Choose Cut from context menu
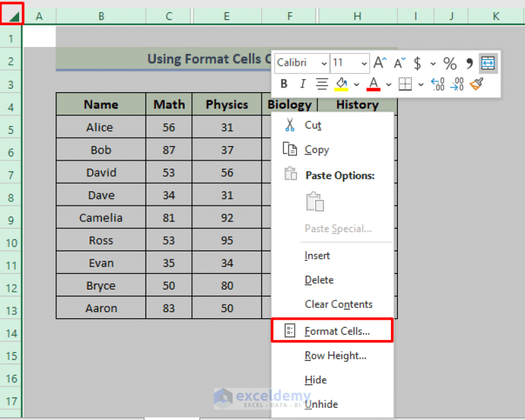525x420 pixels. (x=332, y=125)
